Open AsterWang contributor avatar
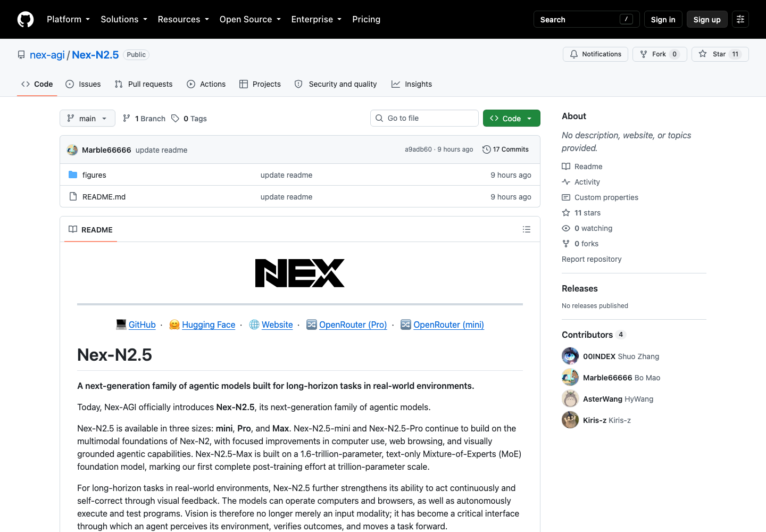 570,398
